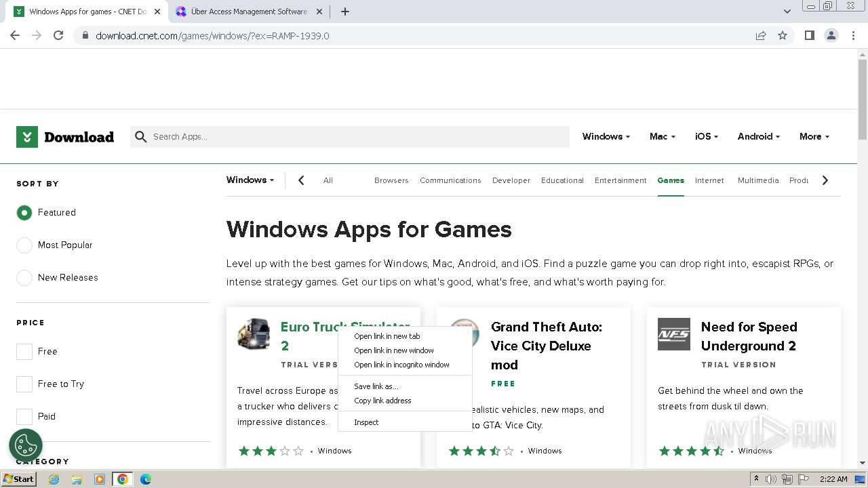This screenshot has width=868, height=488.
Task: Launch Microsoft Edge from taskbar
Action: [x=146, y=479]
